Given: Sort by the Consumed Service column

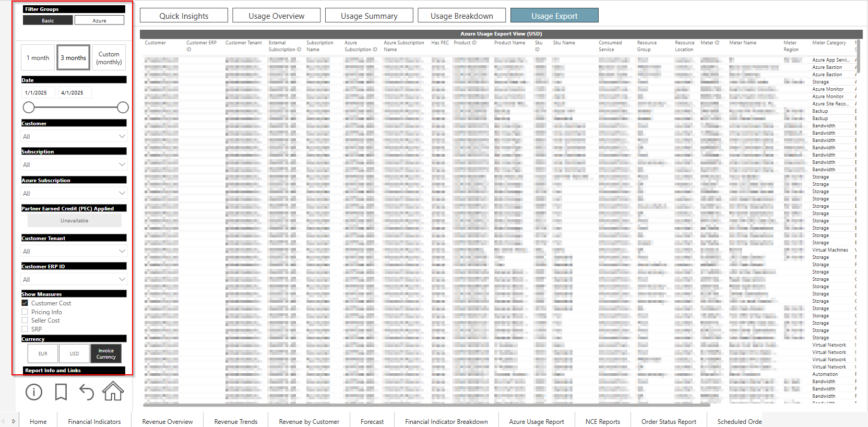Looking at the screenshot, I should 610,46.
